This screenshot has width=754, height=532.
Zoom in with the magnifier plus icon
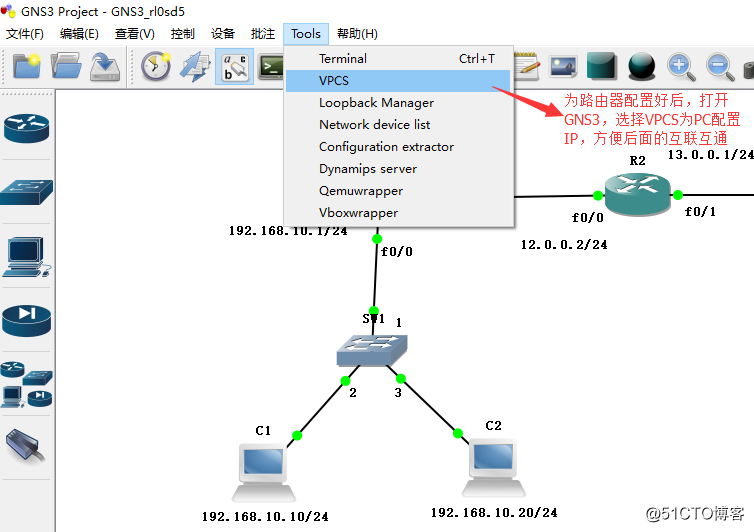[681, 66]
